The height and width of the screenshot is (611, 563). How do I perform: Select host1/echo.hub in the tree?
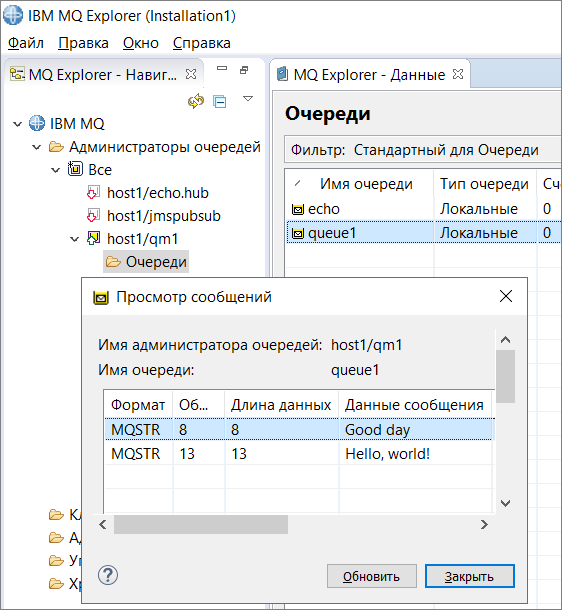pyautogui.click(x=158, y=192)
